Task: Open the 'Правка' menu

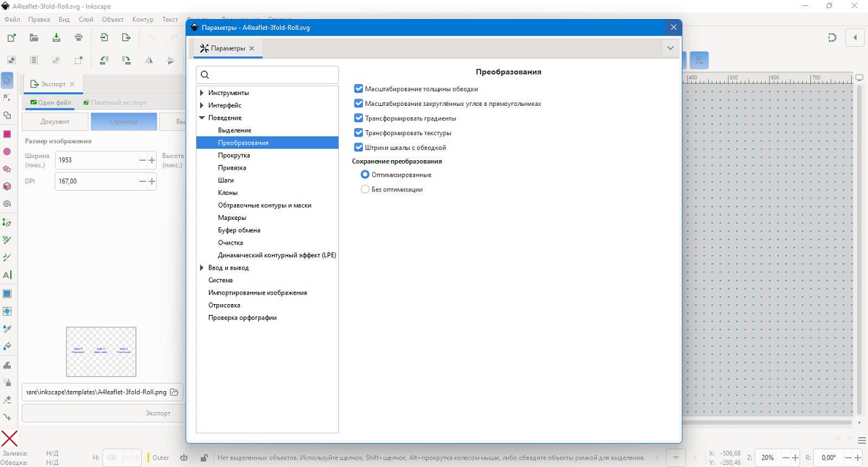Action: pyautogui.click(x=39, y=20)
